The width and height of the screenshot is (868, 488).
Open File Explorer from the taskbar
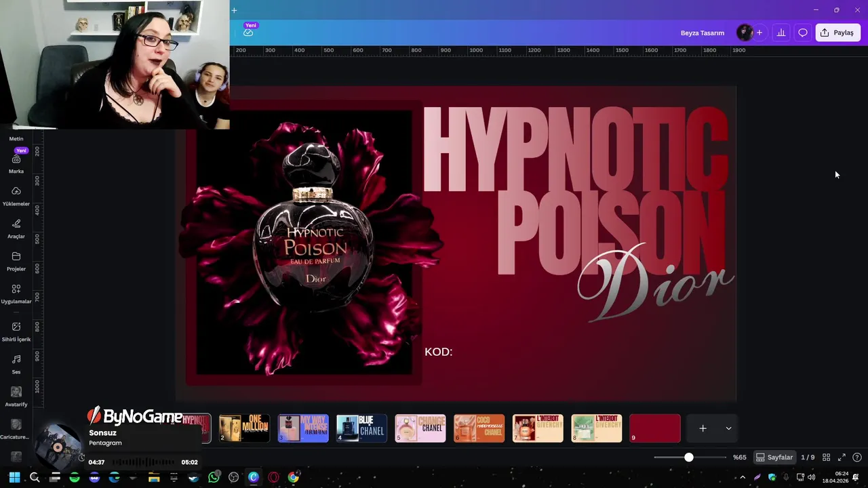click(x=154, y=478)
